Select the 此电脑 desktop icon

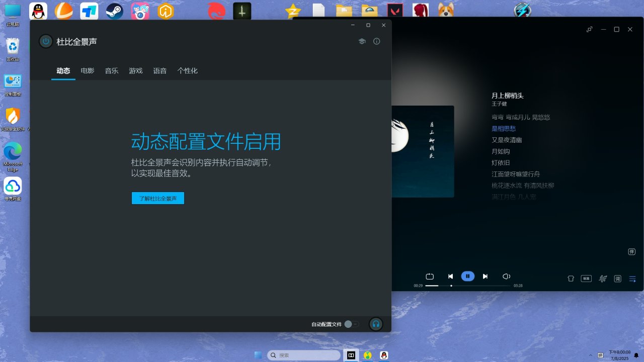13,15
